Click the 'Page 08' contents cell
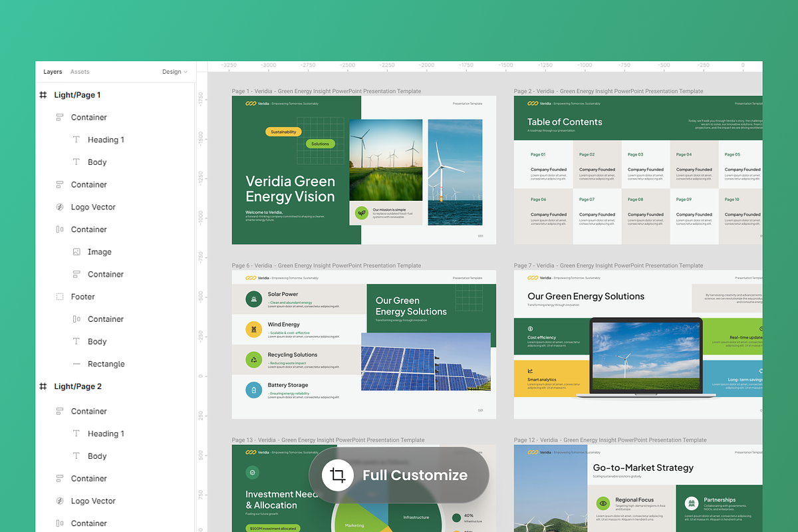Screen dimensions: 798x532 [x=645, y=216]
